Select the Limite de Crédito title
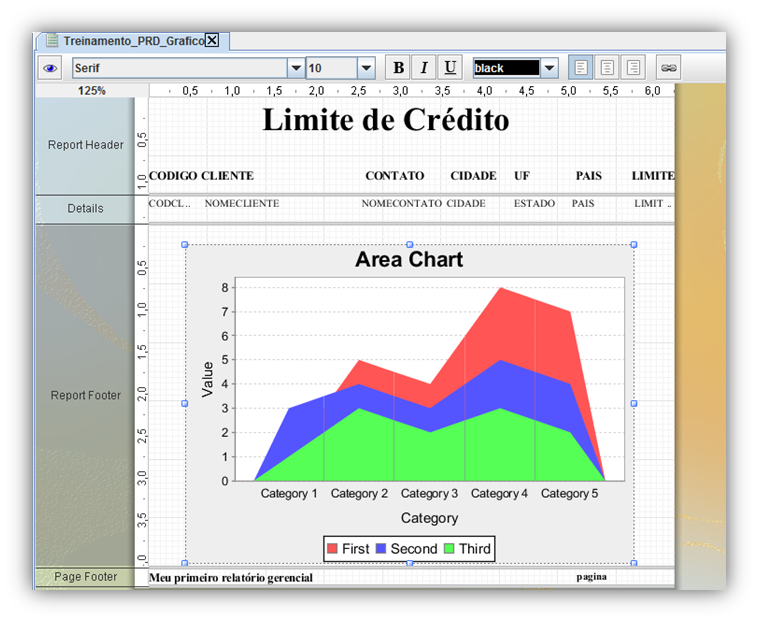Screen dimensions: 758x622 385,120
